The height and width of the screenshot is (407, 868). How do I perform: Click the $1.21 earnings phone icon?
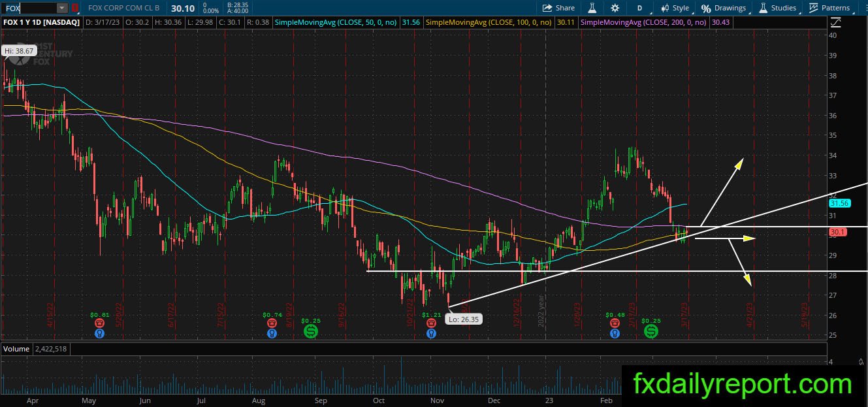coord(430,323)
